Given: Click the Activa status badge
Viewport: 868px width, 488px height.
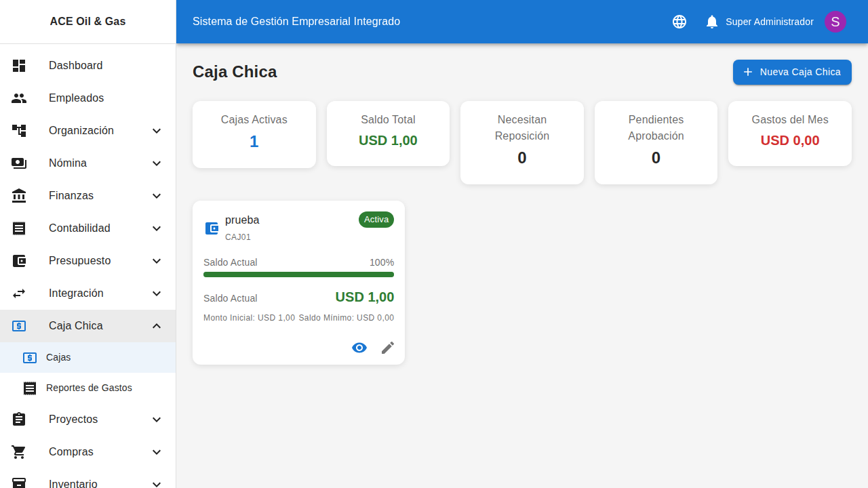Looking at the screenshot, I should (376, 220).
